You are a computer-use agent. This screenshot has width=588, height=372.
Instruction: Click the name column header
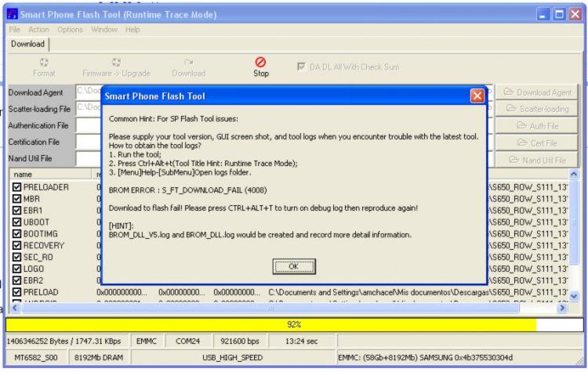51,174
